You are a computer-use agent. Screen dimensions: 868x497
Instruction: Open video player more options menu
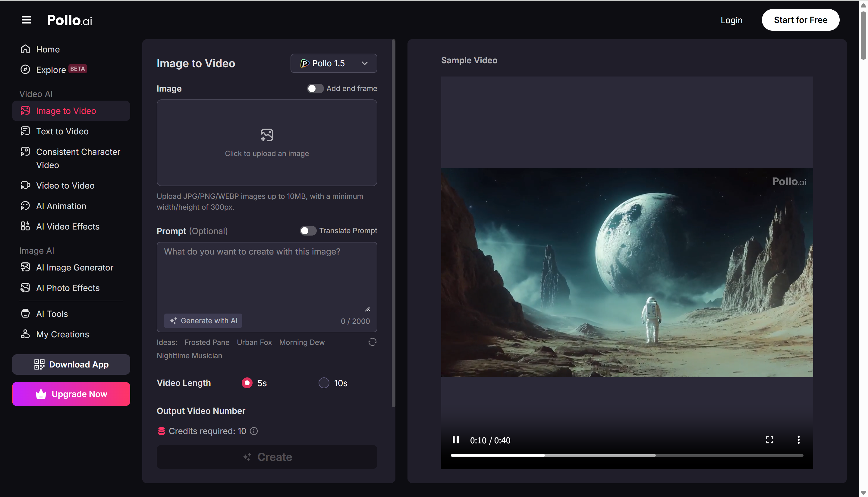pos(798,440)
